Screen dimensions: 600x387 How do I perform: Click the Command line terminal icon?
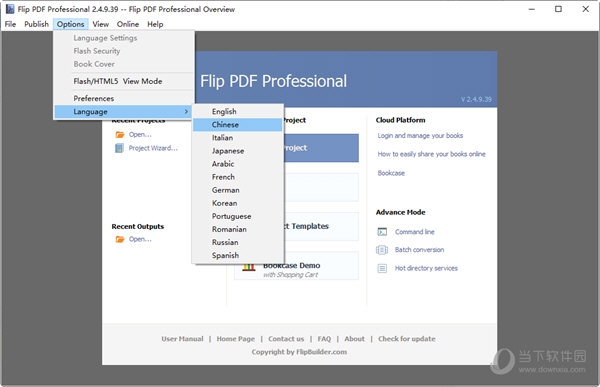coord(382,232)
